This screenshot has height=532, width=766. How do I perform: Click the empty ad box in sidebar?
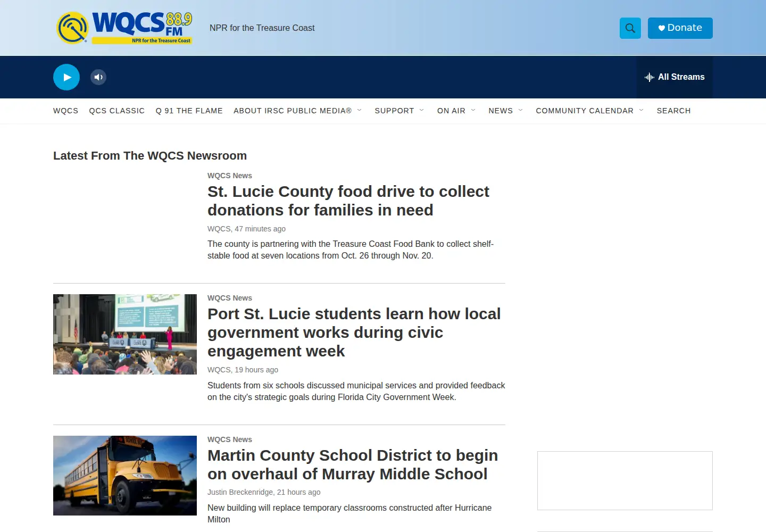(x=625, y=481)
